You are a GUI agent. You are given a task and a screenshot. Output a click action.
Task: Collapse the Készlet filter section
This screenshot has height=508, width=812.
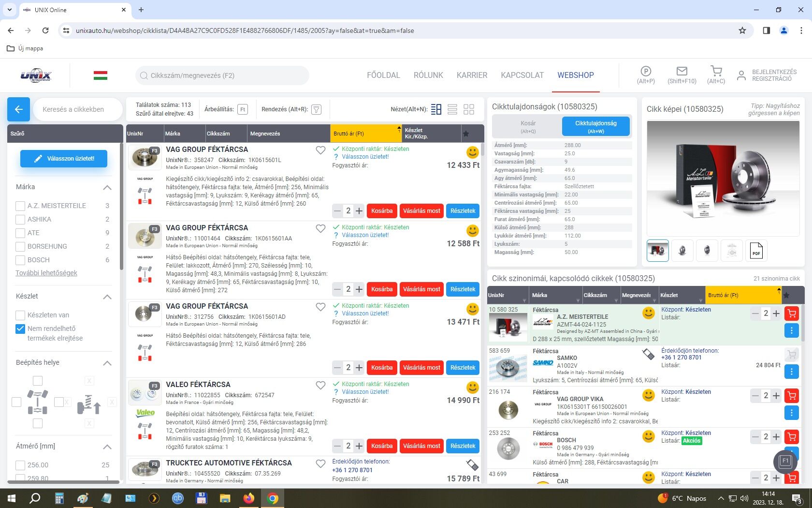click(x=107, y=297)
